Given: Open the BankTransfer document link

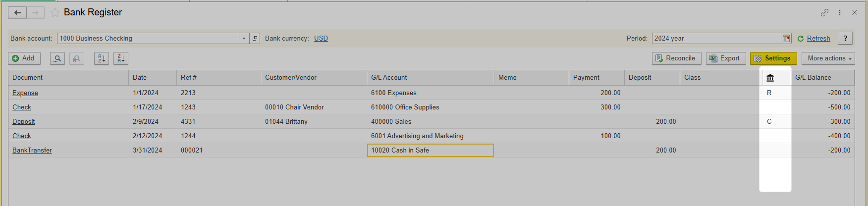Looking at the screenshot, I should 32,150.
